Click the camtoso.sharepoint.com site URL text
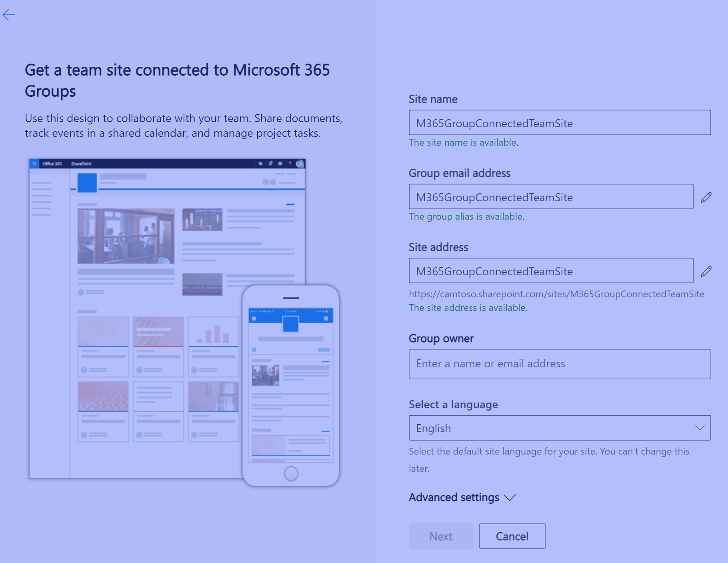This screenshot has height=563, width=728. click(x=556, y=294)
